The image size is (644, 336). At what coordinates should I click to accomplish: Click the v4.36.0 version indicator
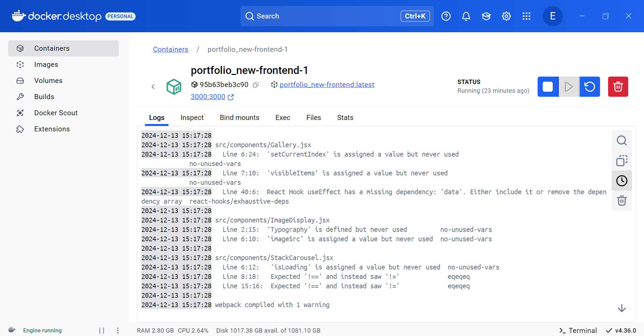click(x=621, y=331)
